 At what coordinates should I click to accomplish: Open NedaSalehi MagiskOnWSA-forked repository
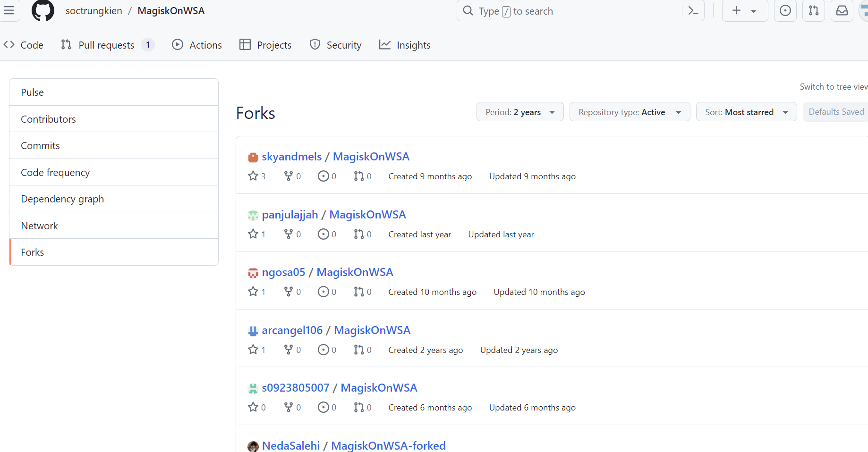[x=388, y=445]
